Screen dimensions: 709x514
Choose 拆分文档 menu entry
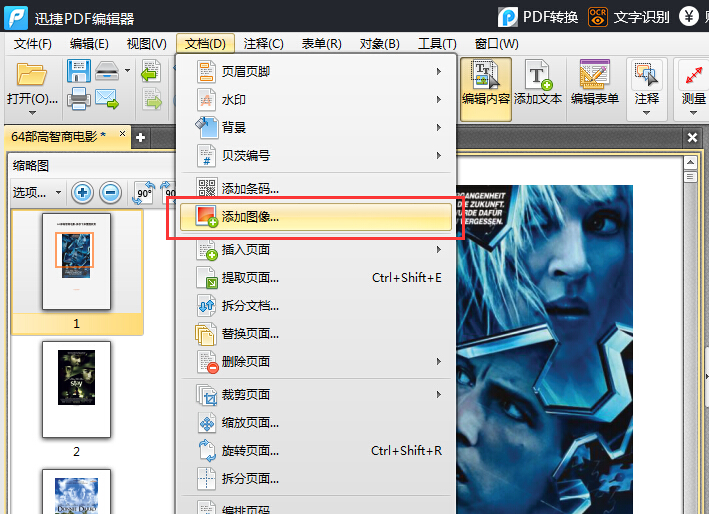tap(316, 306)
